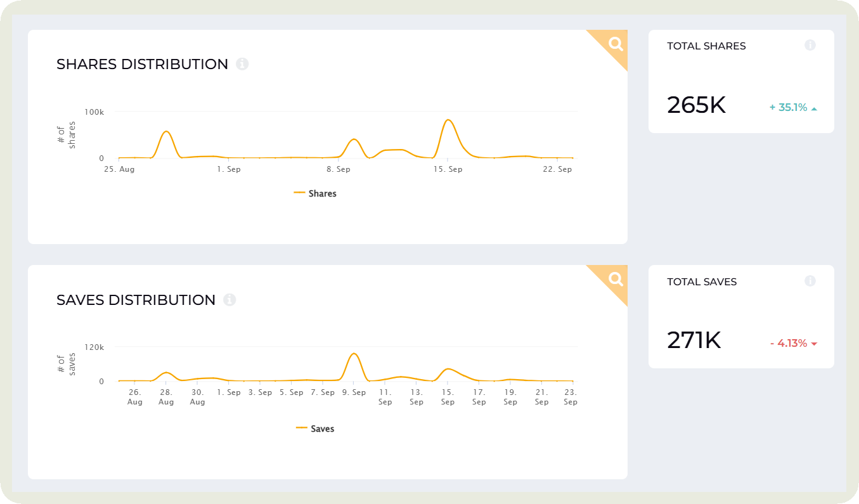Click the late August peak on shares chart
859x504 pixels.
(166, 132)
